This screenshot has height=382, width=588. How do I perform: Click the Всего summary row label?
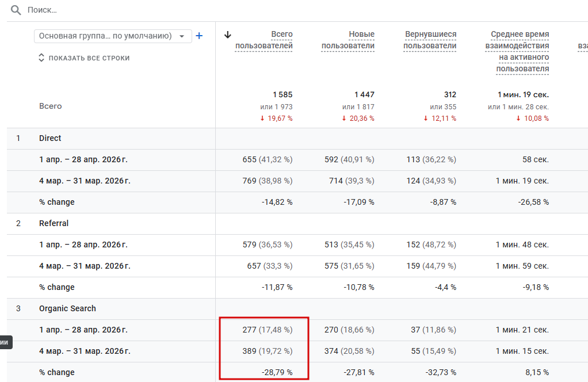pos(51,106)
